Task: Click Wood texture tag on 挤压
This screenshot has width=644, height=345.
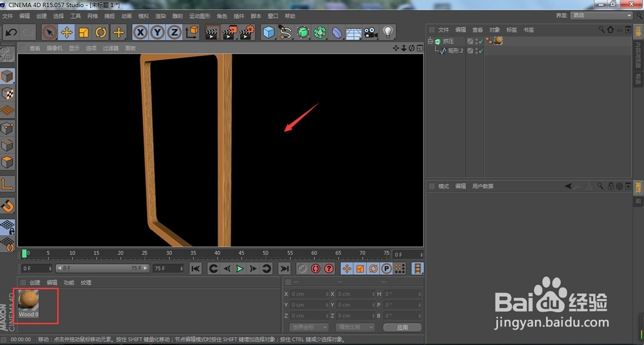Action: point(498,40)
